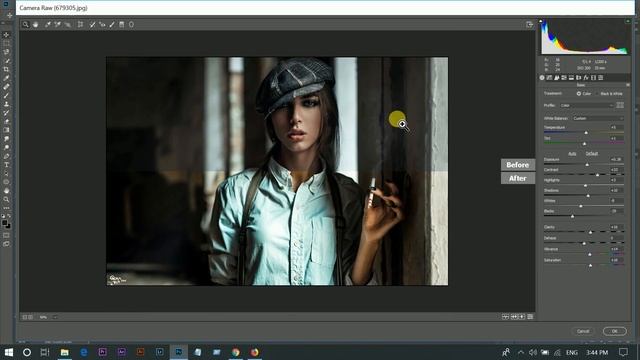Select Photoshop's Eraser tool
Screen dimensions: 640x360
pyautogui.click(x=6, y=121)
